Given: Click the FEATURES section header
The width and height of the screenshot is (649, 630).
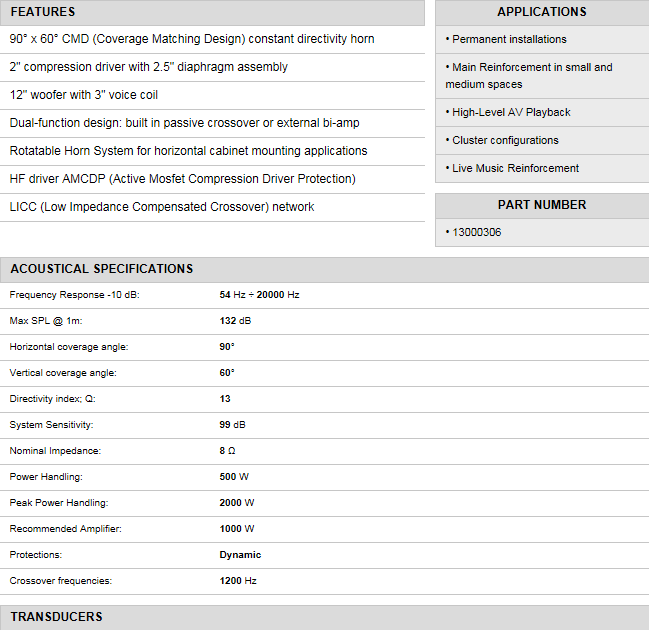Looking at the screenshot, I should pyautogui.click(x=43, y=12).
